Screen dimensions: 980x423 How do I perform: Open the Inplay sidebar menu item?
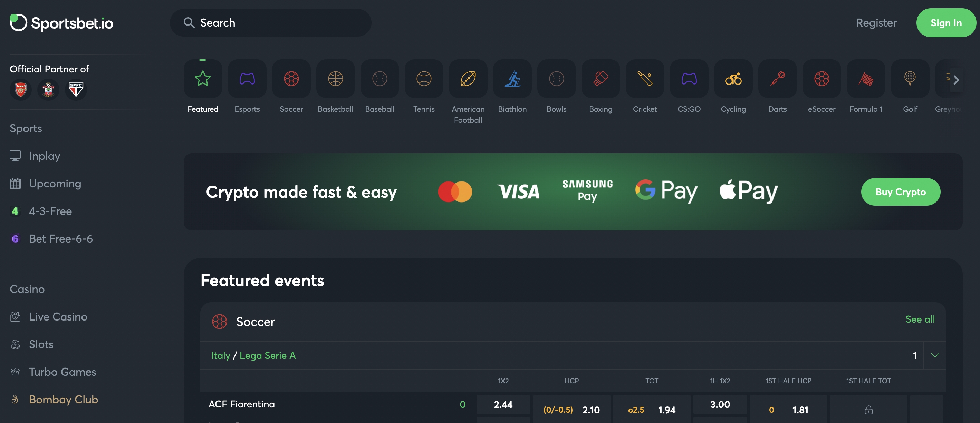tap(44, 156)
